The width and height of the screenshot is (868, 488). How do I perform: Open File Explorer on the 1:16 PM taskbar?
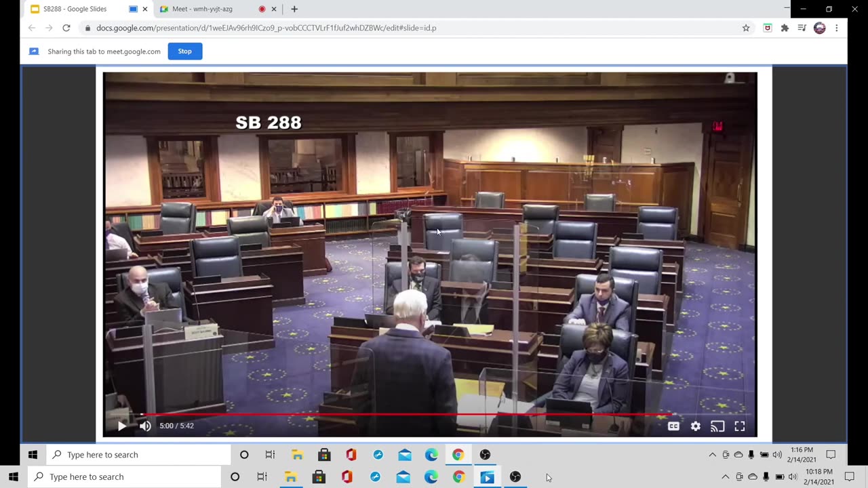click(x=297, y=455)
